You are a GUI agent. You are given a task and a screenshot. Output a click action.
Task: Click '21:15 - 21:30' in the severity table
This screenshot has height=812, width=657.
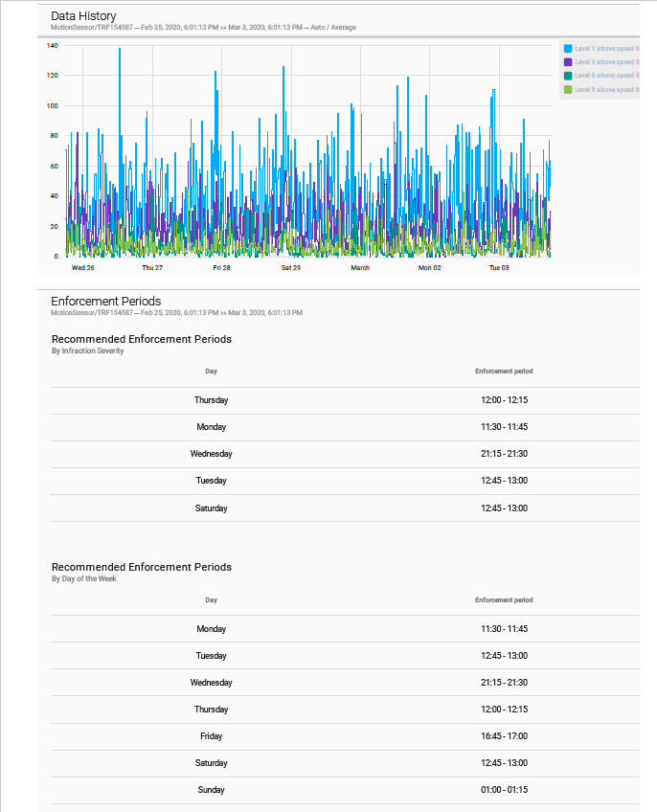[504, 454]
